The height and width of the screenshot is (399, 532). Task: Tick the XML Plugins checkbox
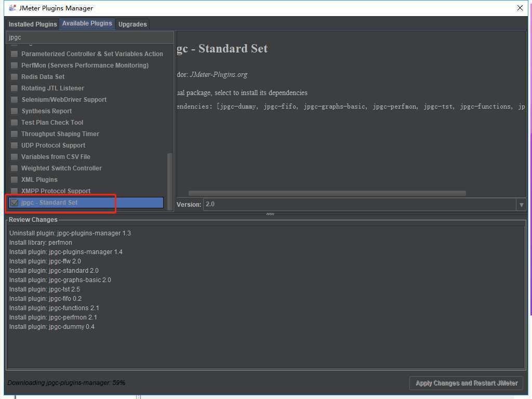point(14,179)
